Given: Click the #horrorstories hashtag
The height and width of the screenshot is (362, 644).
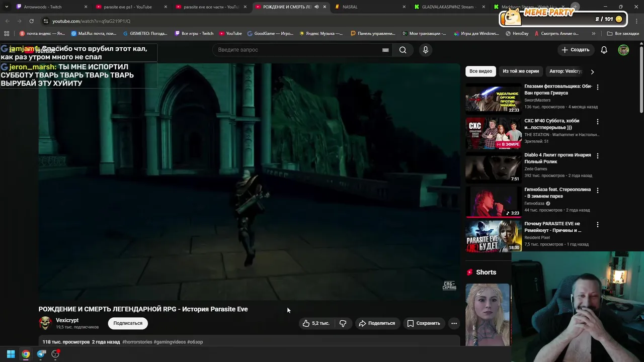Looking at the screenshot, I should click(x=137, y=342).
